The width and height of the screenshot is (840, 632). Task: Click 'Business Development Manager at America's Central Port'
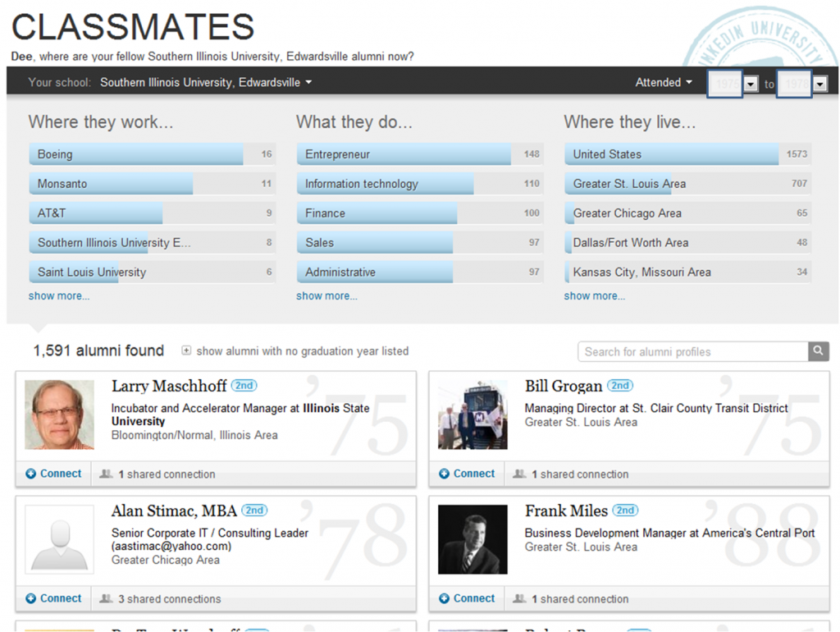coord(669,534)
